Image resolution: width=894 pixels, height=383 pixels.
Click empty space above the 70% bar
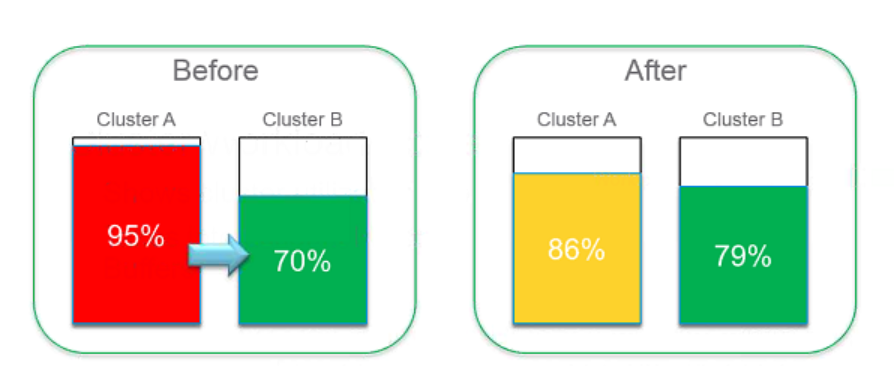pyautogui.click(x=303, y=166)
